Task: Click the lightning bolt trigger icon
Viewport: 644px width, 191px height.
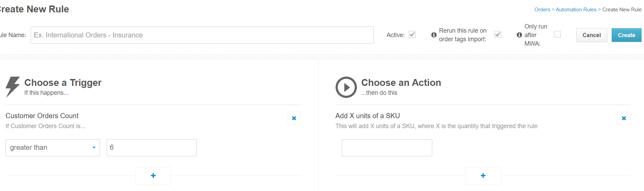Action: [13, 87]
